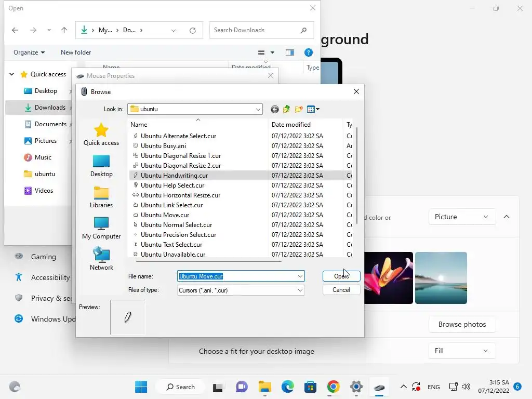Click Back arrow in Open window
The image size is (532, 399).
coord(15,30)
